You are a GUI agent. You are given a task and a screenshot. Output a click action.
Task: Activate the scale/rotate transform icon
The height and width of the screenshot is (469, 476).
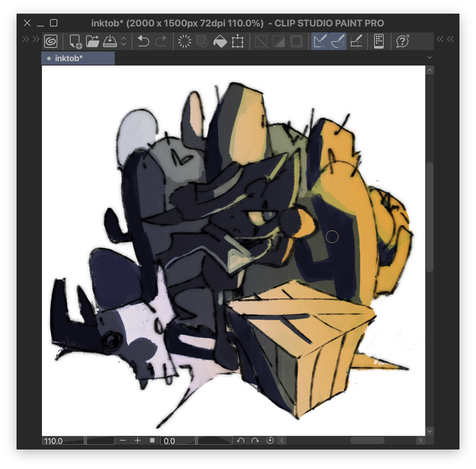pos(238,41)
